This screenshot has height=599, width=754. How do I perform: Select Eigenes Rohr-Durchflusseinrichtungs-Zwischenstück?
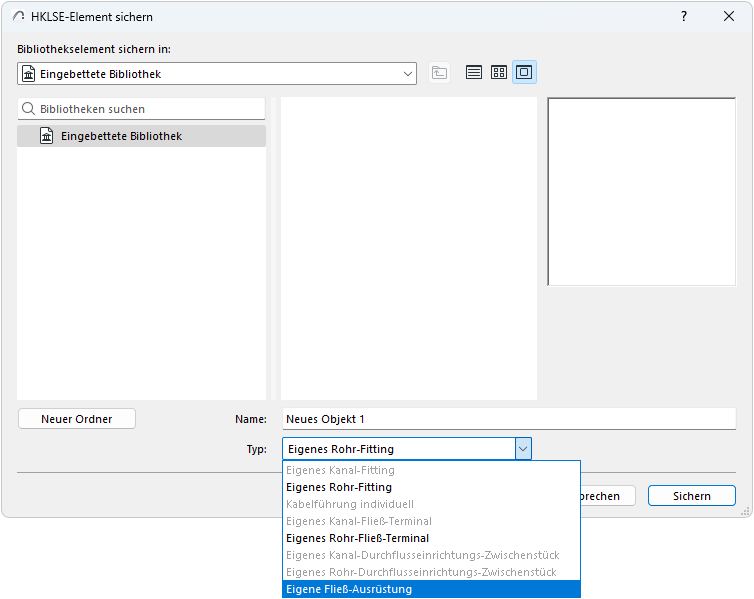pos(431,572)
